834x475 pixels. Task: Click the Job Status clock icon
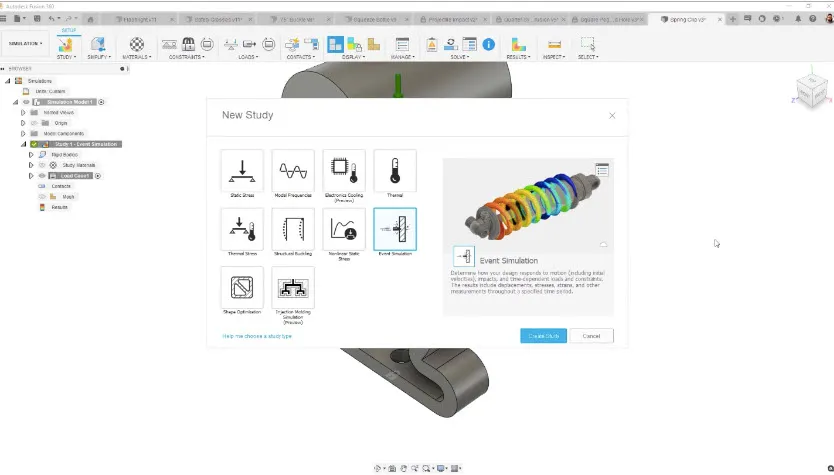coord(777,19)
